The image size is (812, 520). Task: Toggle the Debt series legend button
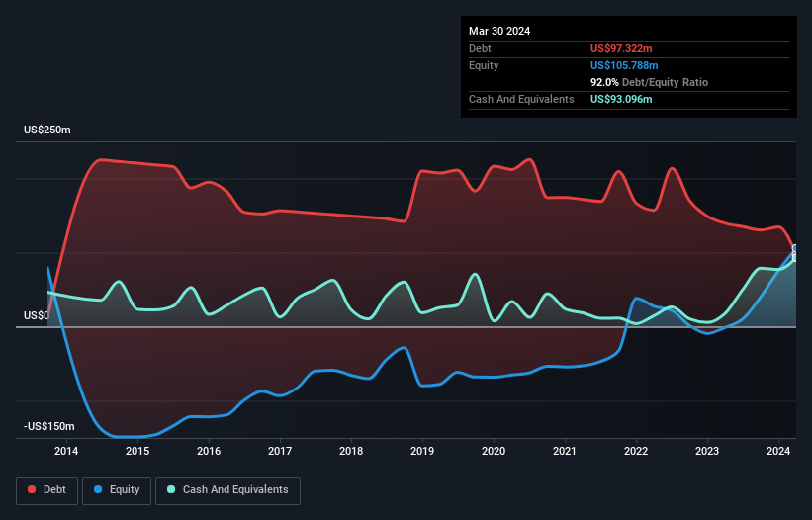click(x=47, y=490)
